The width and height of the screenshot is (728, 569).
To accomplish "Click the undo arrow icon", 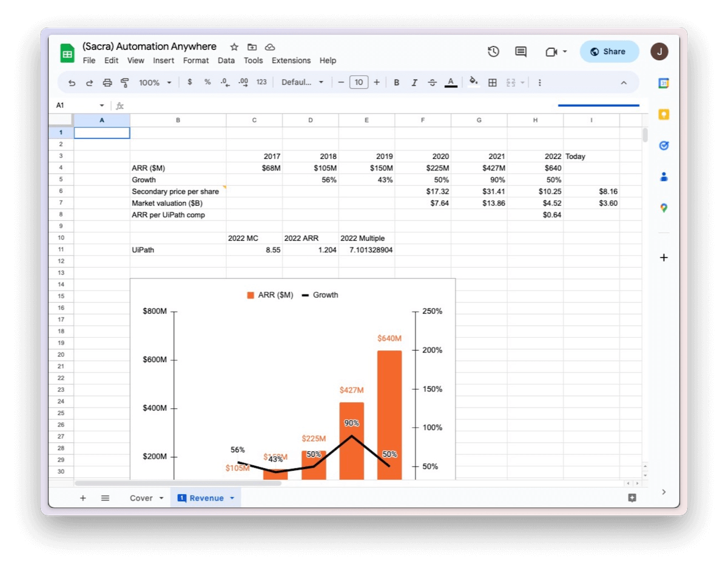I will [72, 82].
